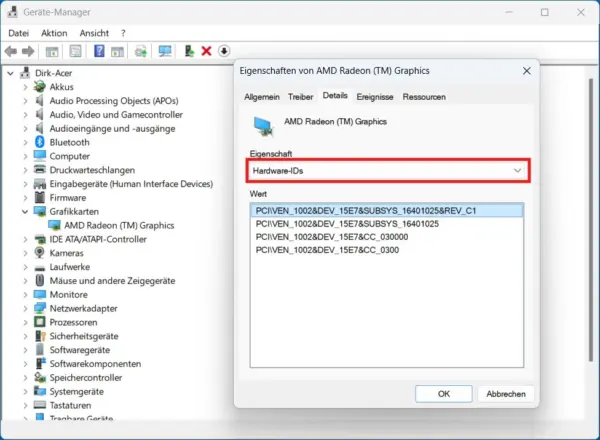Screen dimensions: 600x440
Task: Click the Sicherheitsgeräte key icon
Action: tap(40, 336)
